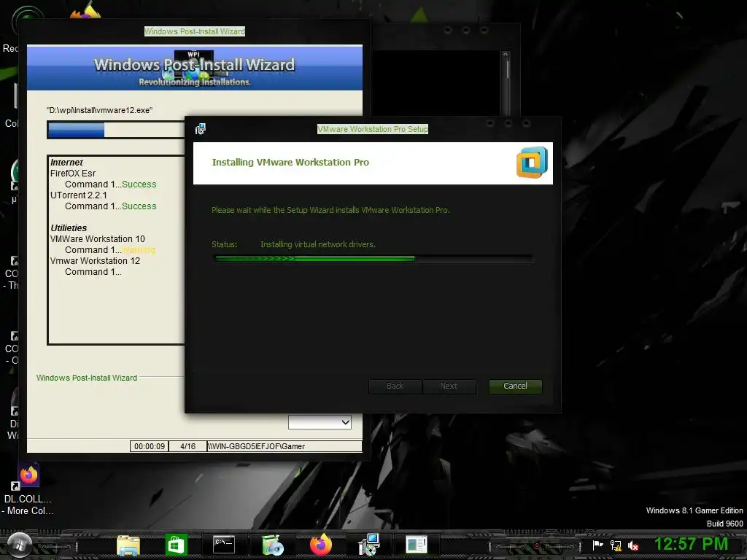The image size is (747, 560).
Task: Click the VMware installation progress bar
Action: pos(373,259)
